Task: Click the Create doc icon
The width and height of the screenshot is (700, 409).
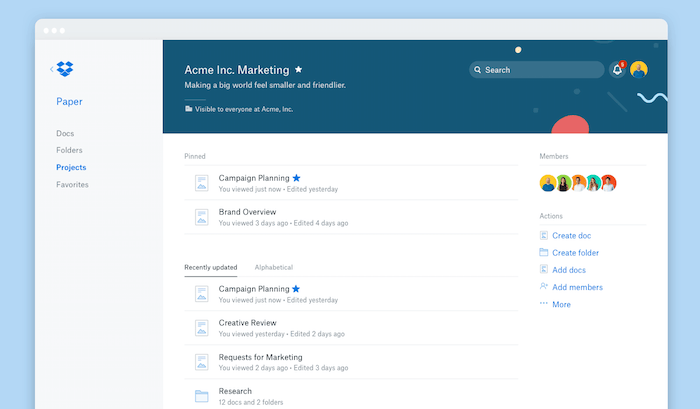Action: 544,235
